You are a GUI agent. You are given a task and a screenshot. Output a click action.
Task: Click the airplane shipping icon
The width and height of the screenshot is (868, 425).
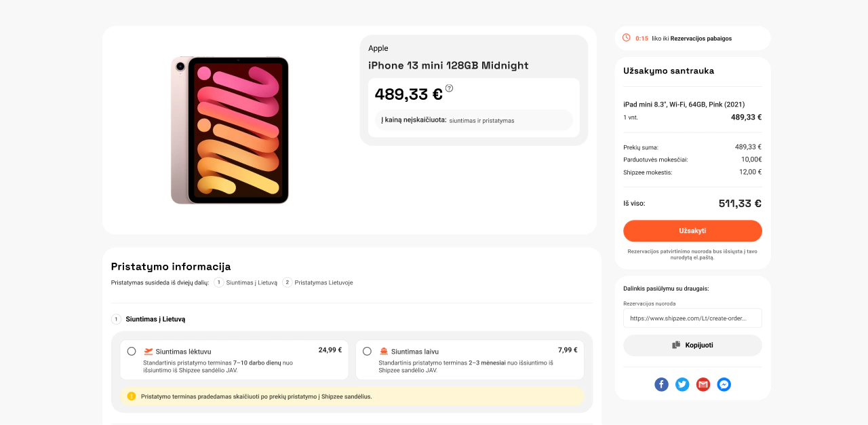tap(149, 352)
